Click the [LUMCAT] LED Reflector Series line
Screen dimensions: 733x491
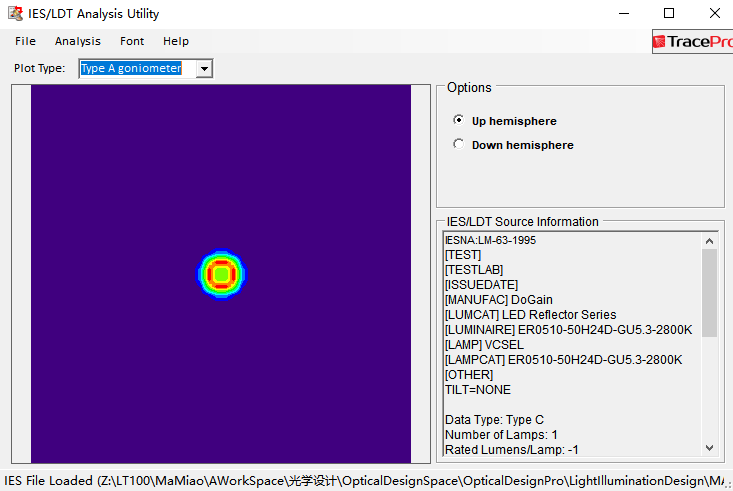[x=530, y=315]
